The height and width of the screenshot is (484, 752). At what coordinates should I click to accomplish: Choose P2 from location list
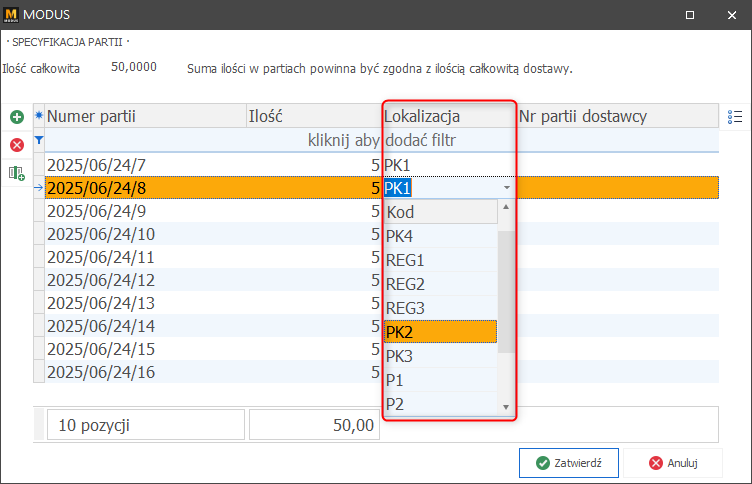(x=440, y=404)
